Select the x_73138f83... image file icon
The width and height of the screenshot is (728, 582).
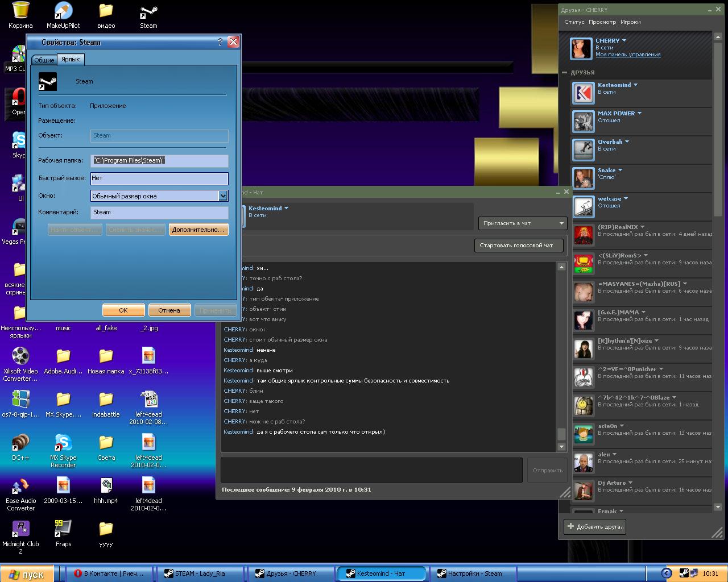[148, 361]
